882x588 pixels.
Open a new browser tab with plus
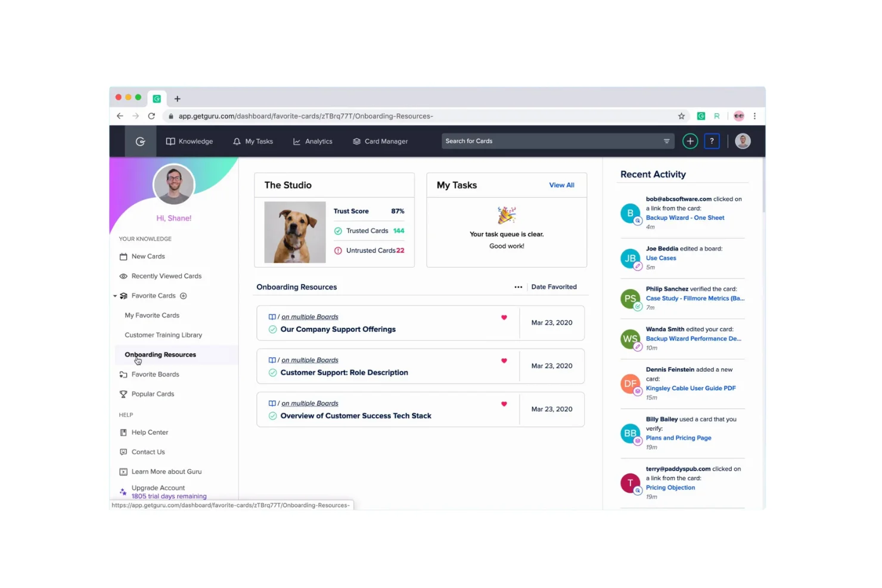point(177,99)
